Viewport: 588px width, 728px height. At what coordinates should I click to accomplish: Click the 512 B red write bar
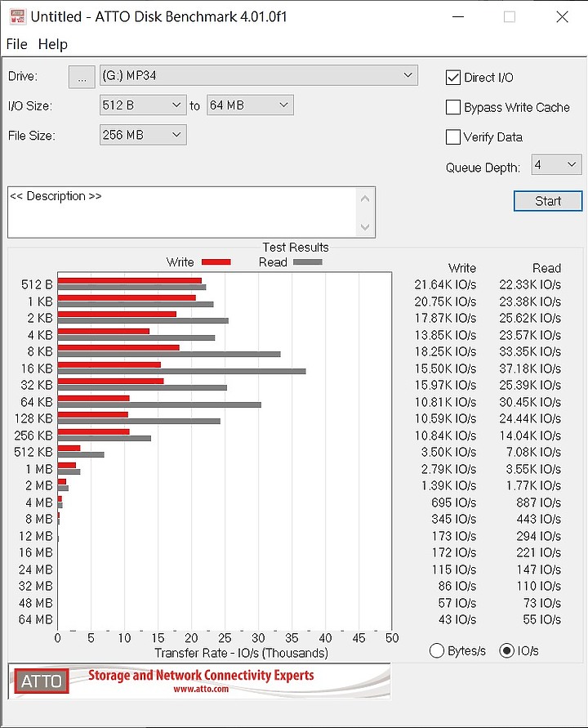coord(130,281)
